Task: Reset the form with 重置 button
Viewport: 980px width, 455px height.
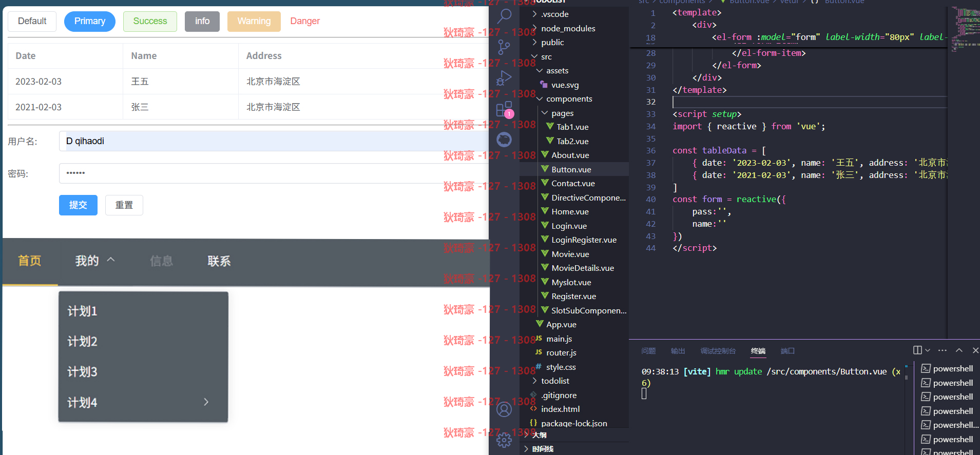Action: [124, 205]
